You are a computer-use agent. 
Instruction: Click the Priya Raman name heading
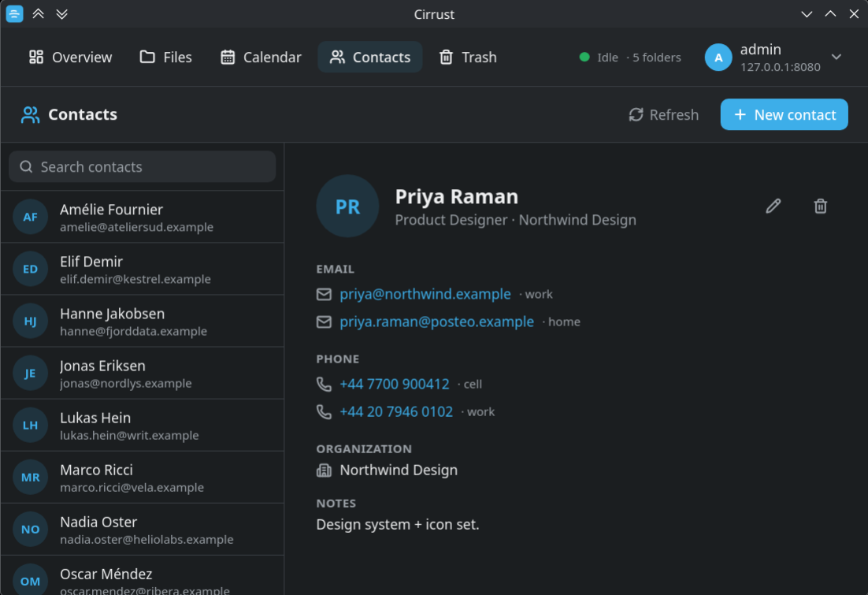click(457, 197)
